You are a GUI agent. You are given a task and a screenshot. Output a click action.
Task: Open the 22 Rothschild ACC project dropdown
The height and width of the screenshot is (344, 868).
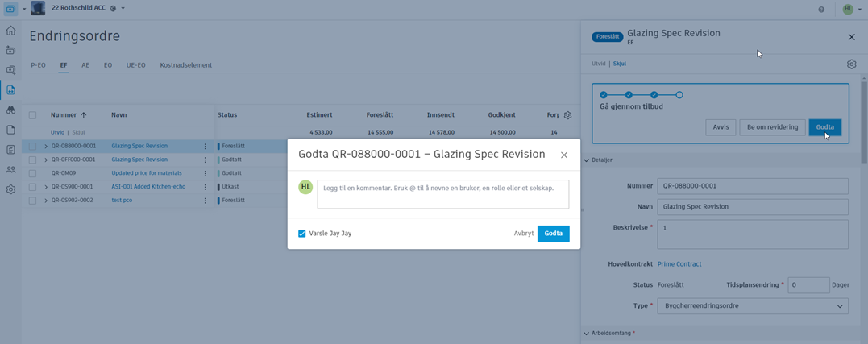click(x=123, y=8)
